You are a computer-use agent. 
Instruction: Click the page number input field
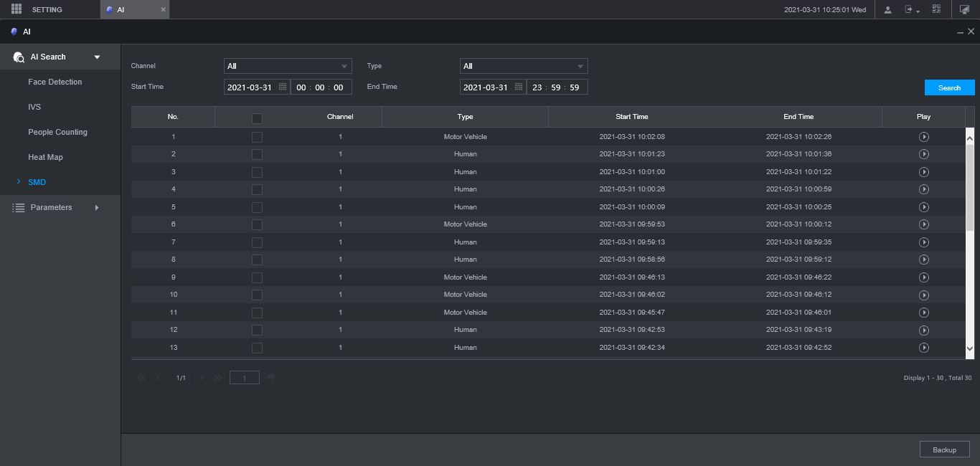(x=244, y=378)
